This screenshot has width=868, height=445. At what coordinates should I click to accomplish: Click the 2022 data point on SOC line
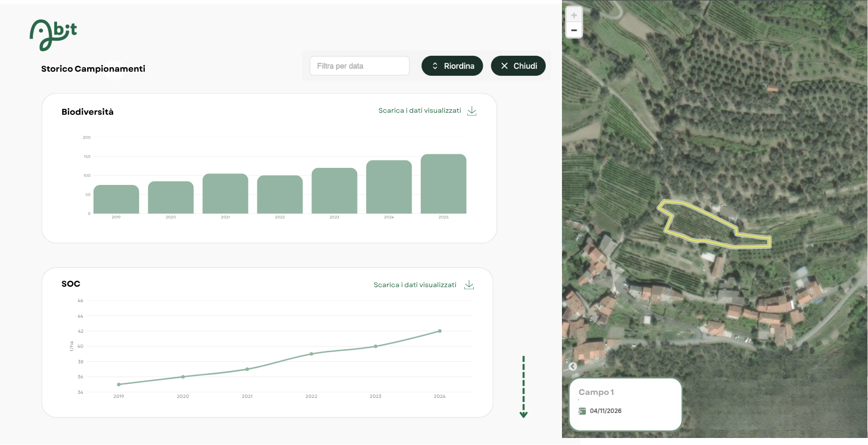click(312, 354)
